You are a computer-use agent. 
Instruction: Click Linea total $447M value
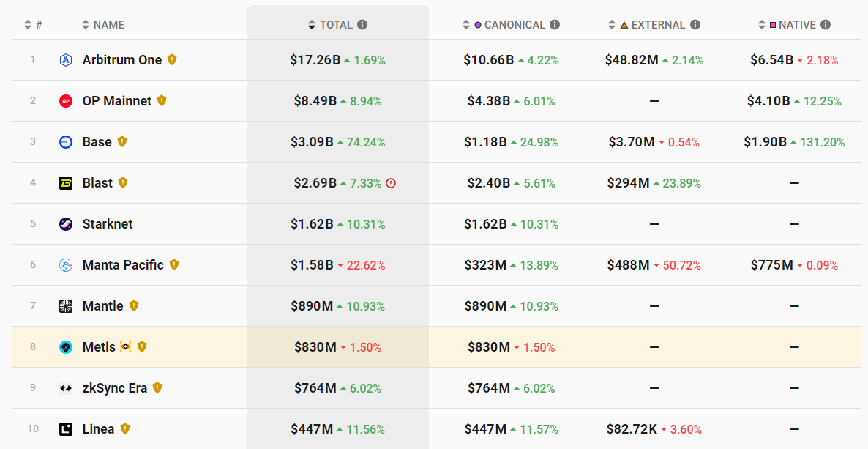pos(312,429)
